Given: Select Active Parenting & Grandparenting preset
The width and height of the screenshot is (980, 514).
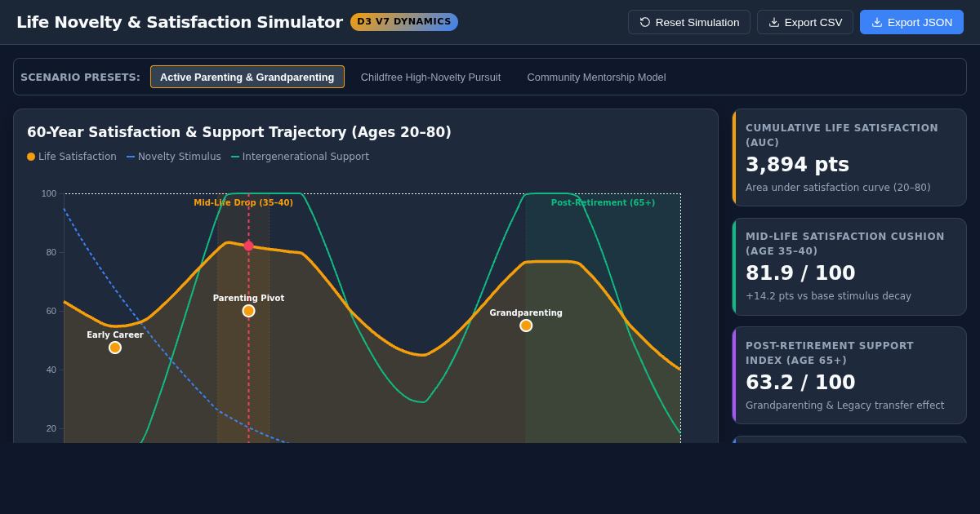Looking at the screenshot, I should pos(247,77).
